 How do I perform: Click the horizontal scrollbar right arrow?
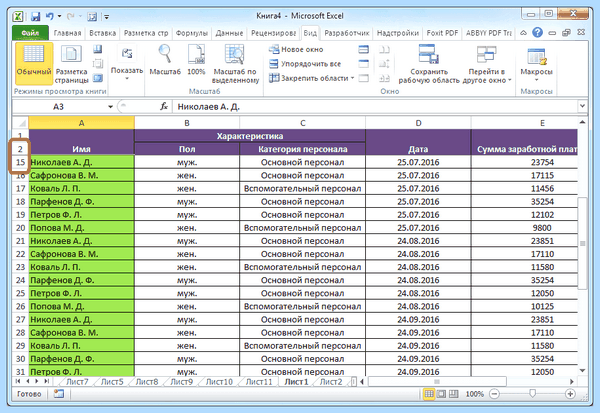572,381
